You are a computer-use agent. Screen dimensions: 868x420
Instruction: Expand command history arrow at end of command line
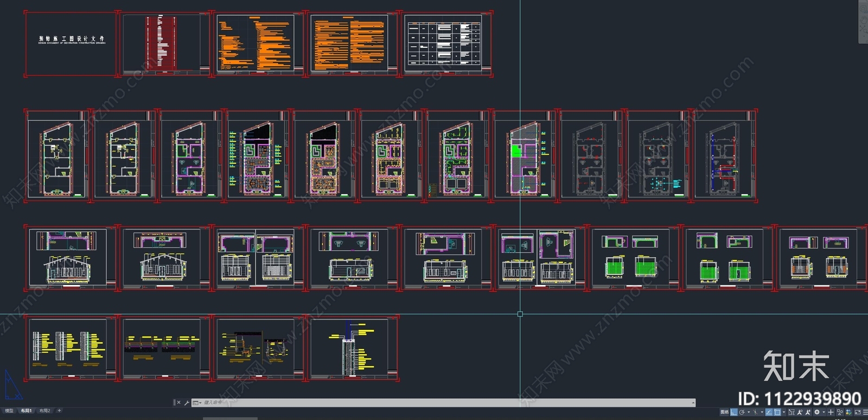[x=693, y=403]
